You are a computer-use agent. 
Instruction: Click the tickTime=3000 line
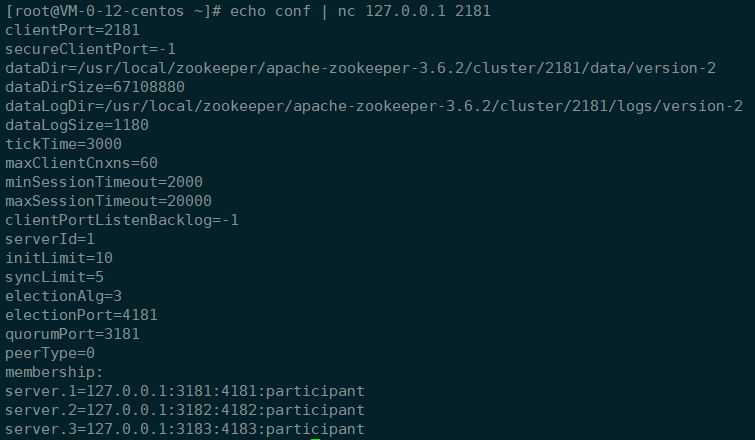[x=64, y=144]
